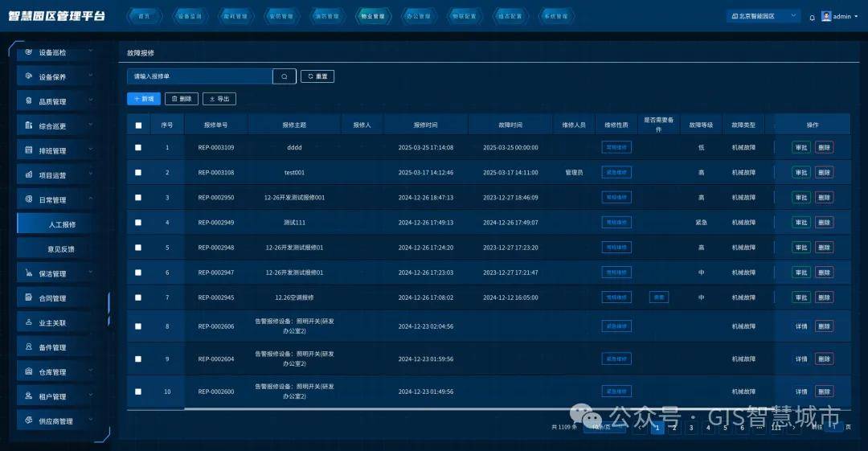Check the row for REP-0003109

pyautogui.click(x=138, y=147)
